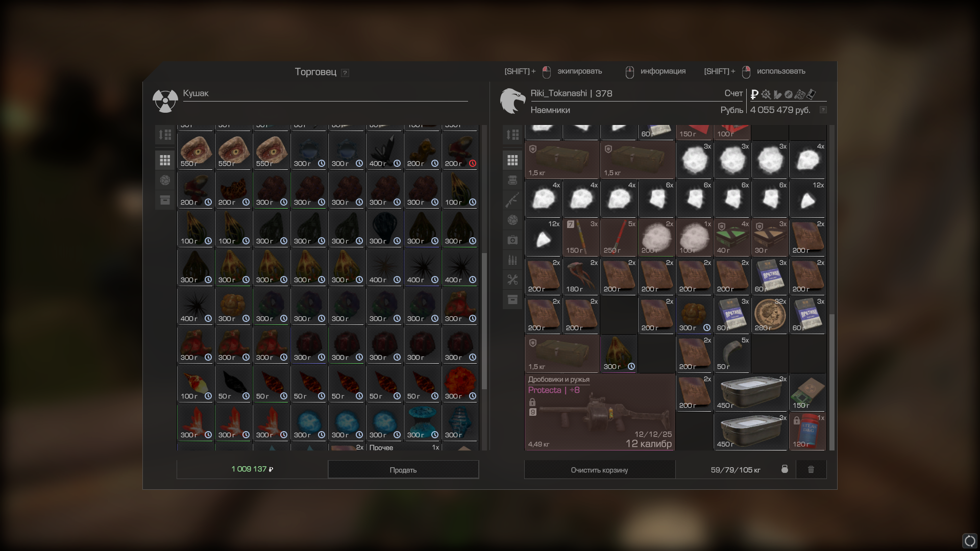Click the player inventory sort icon
This screenshot has height=551, width=980.
(x=512, y=135)
